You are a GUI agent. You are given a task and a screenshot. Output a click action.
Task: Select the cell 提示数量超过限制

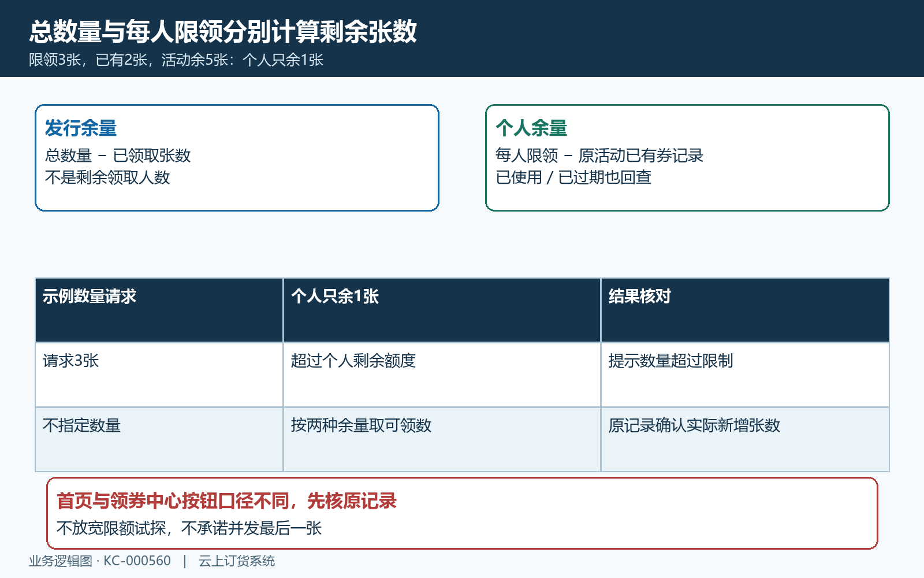click(x=745, y=375)
